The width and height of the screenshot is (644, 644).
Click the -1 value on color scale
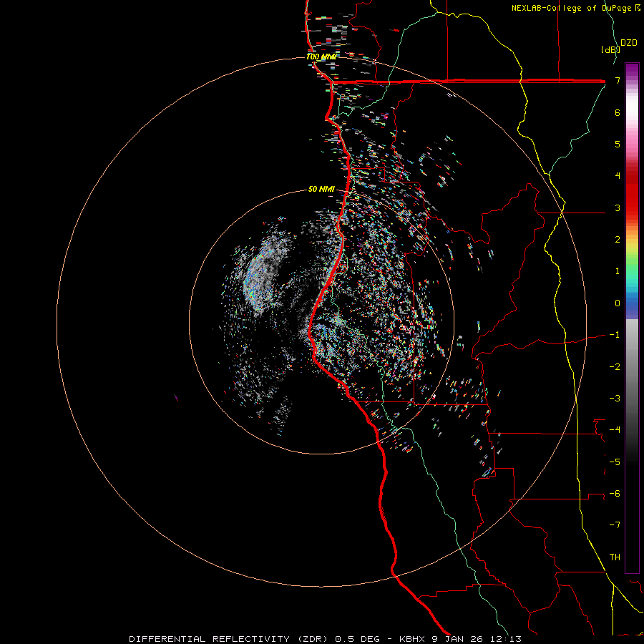(x=615, y=335)
